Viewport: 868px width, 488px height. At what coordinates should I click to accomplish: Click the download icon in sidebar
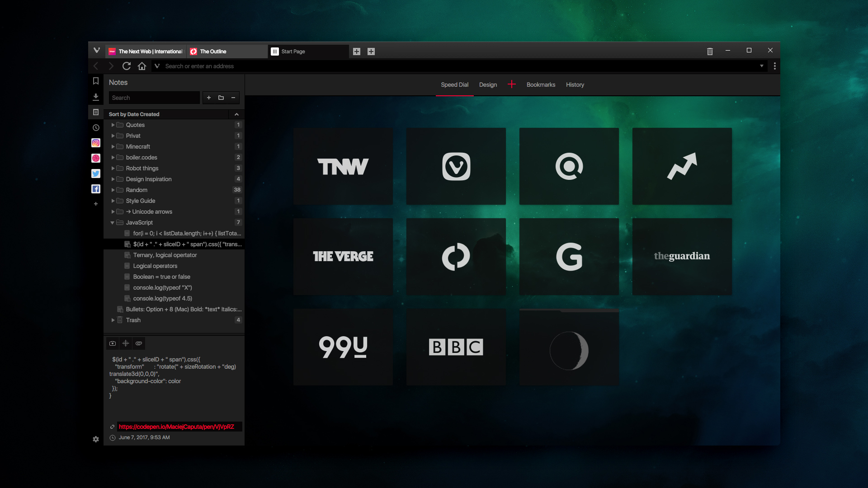95,97
